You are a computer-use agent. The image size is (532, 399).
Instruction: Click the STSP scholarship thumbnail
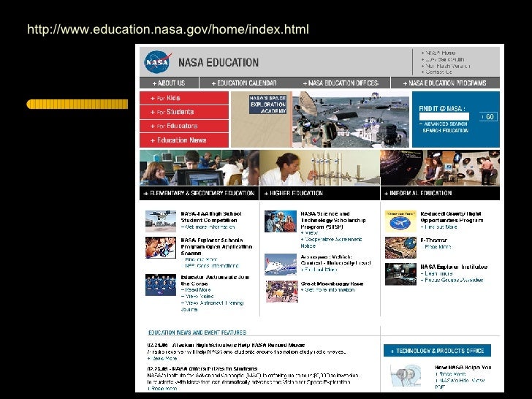click(281, 221)
